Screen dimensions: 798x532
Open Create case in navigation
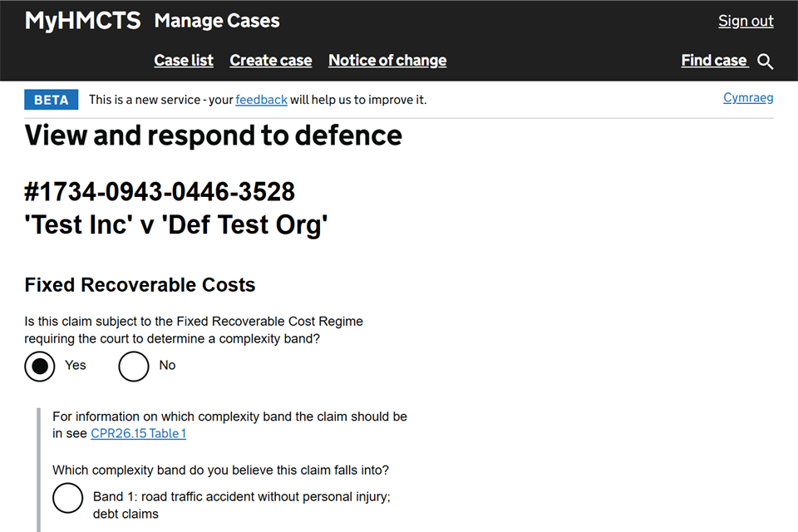[271, 61]
